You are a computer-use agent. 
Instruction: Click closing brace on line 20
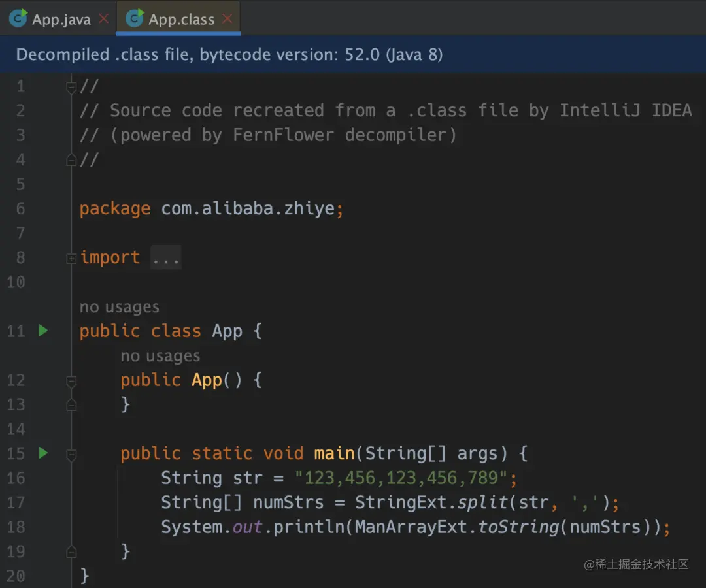[84, 576]
